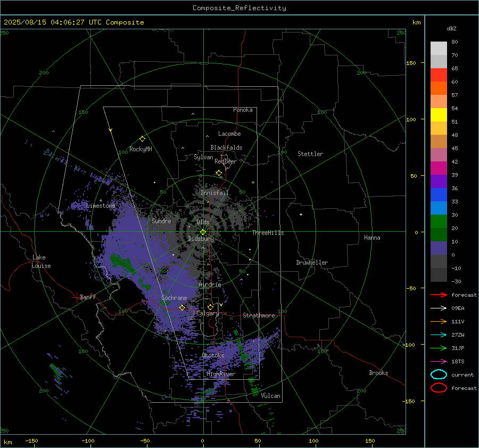The height and width of the screenshot is (448, 479).
Task: Click the Airdrie city label
Action: point(210,284)
